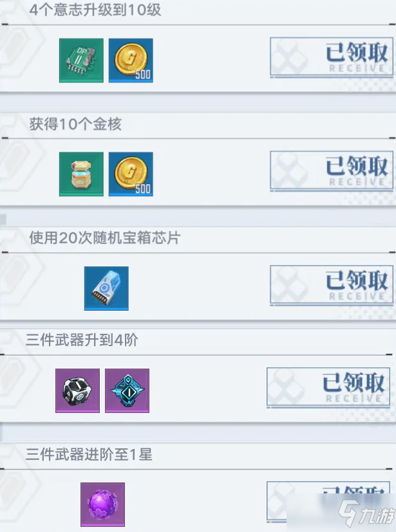Select the 4个意志升级到10级 task title

[95, 10]
